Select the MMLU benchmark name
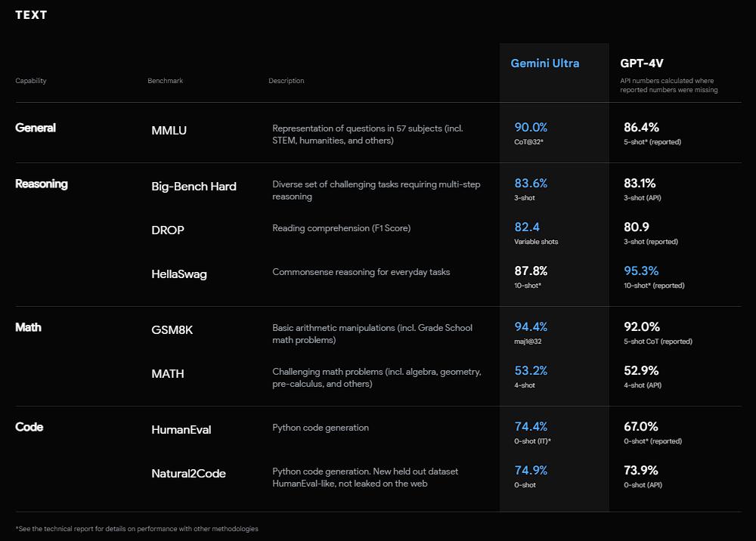Image resolution: width=756 pixels, height=541 pixels. pos(169,131)
